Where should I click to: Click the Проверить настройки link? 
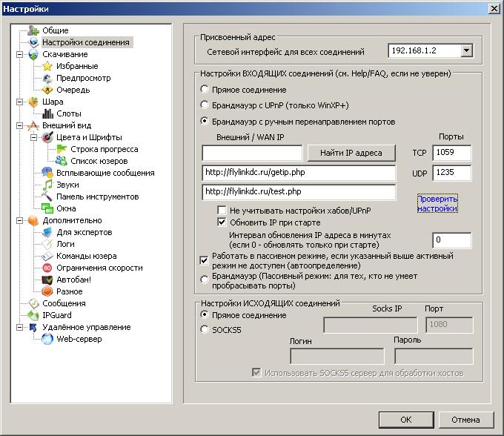coord(437,204)
